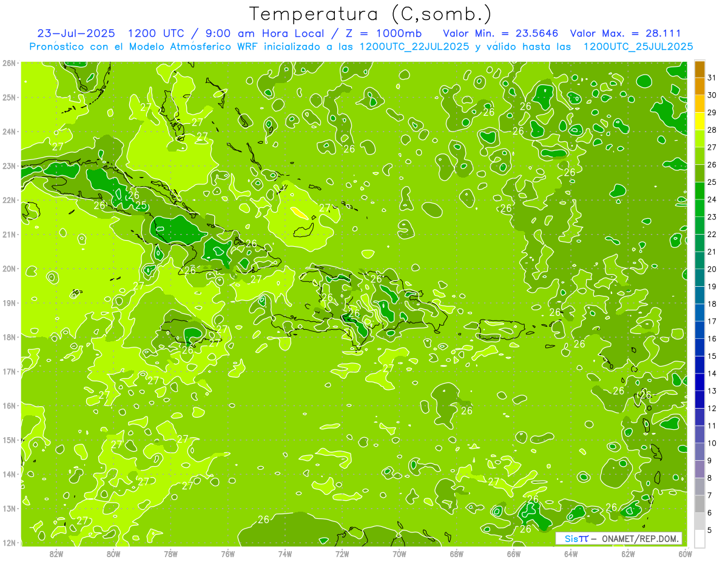
Task: Click the 'ONAMET/REP.DOM.' credit label
Action: pyautogui.click(x=641, y=539)
